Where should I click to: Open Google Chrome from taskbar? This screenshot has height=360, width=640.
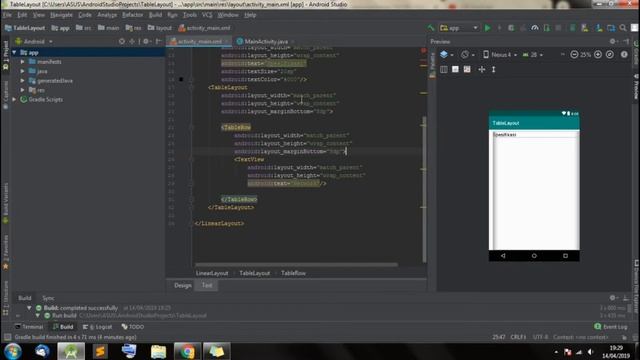click(x=187, y=351)
